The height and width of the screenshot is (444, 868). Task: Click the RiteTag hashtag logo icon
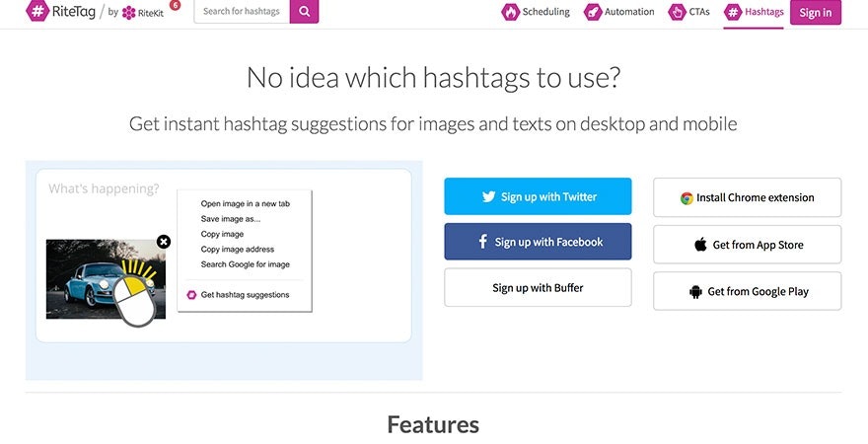[37, 13]
